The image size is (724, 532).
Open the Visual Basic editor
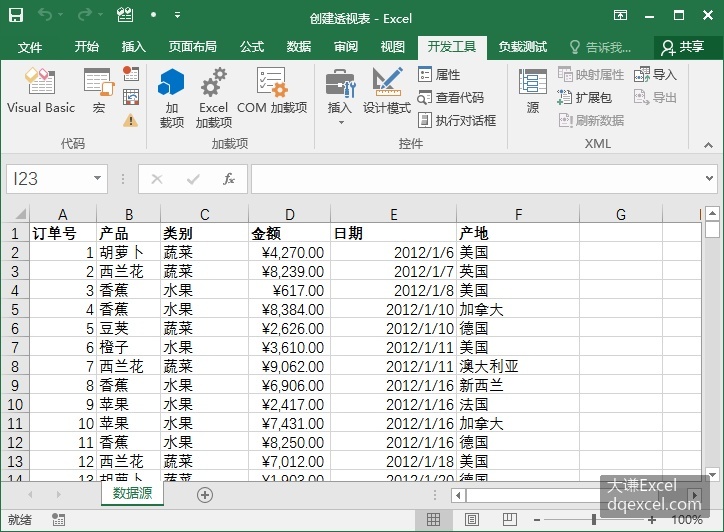pos(41,91)
